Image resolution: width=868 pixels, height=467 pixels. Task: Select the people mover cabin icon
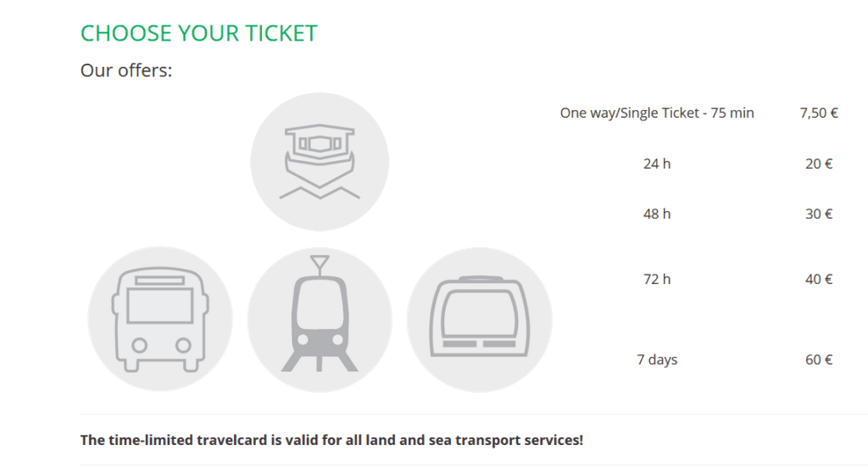click(480, 320)
